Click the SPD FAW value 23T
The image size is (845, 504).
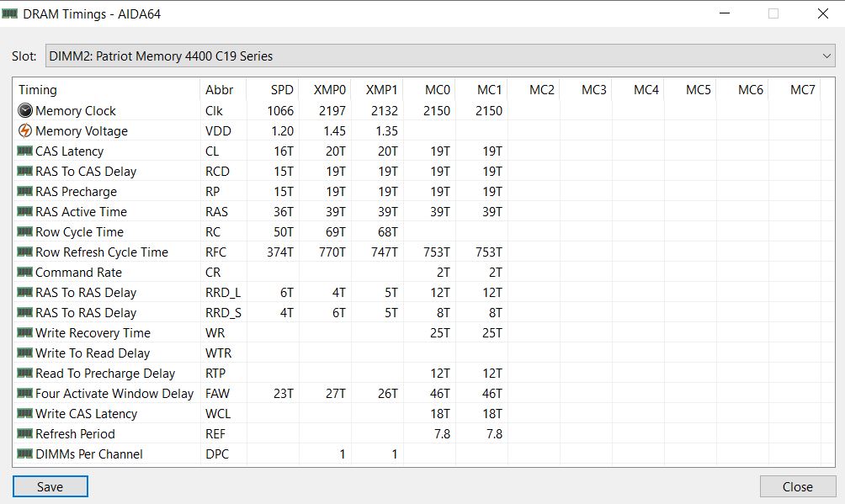pos(284,394)
